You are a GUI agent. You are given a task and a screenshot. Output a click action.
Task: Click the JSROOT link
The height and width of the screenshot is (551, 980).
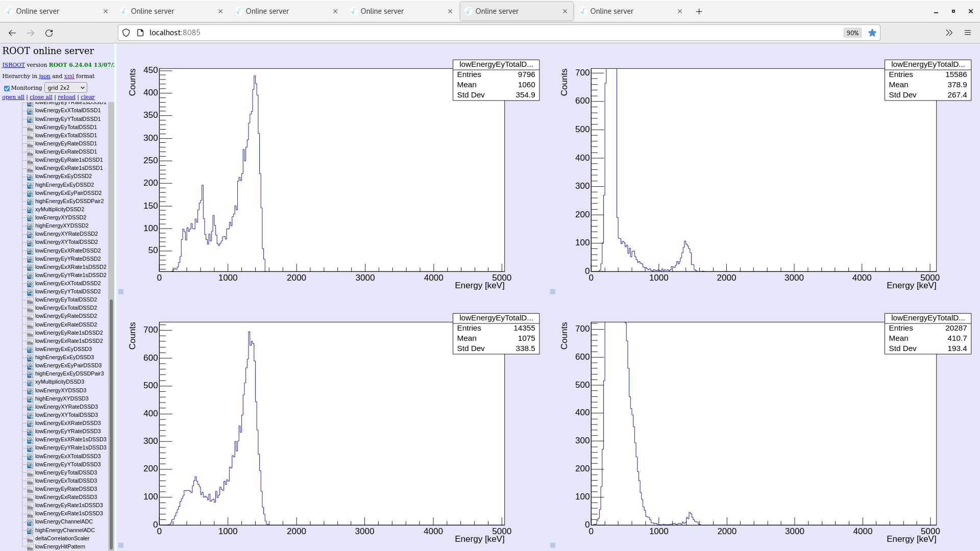tap(13, 65)
